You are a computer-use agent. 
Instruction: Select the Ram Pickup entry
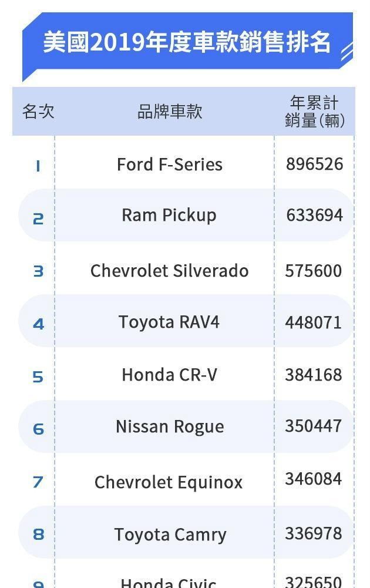coord(169,216)
